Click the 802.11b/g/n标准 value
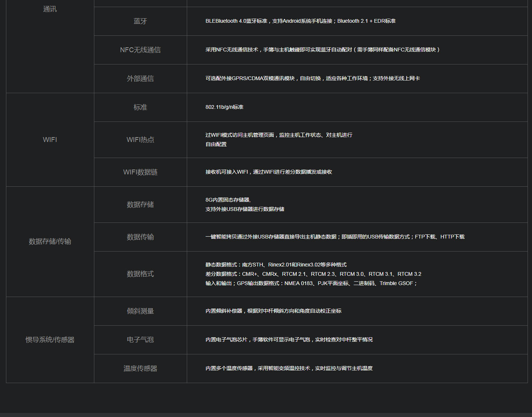 pyautogui.click(x=224, y=107)
